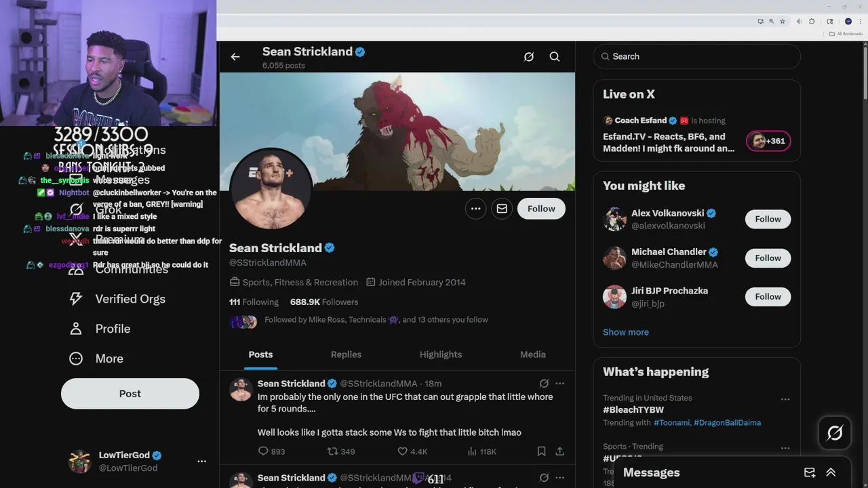Open Profile in the sidebar

100,329
